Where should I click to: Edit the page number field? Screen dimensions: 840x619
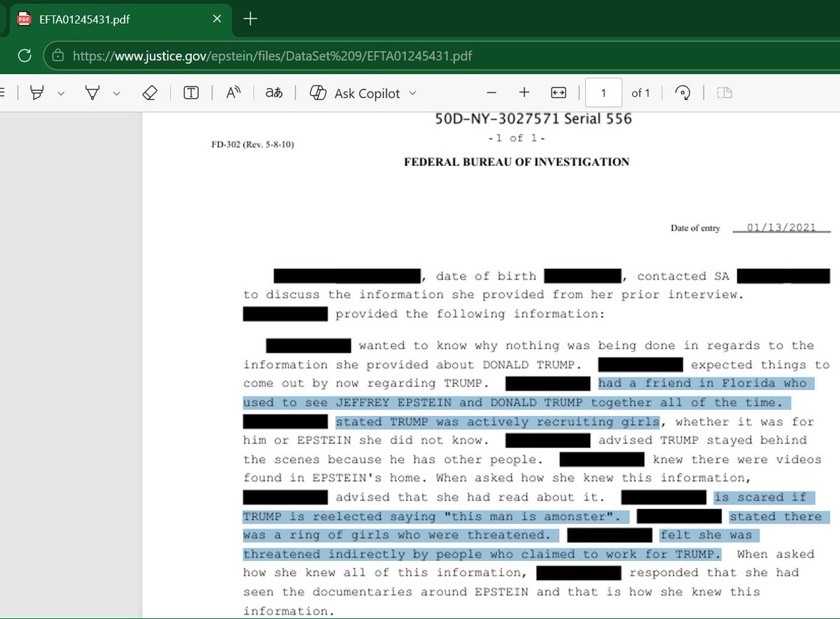point(603,93)
